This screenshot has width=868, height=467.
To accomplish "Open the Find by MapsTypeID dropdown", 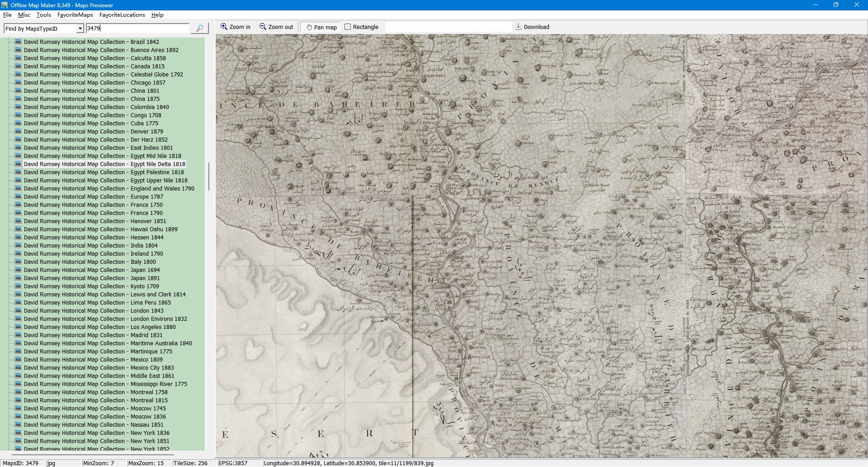I will [x=80, y=29].
